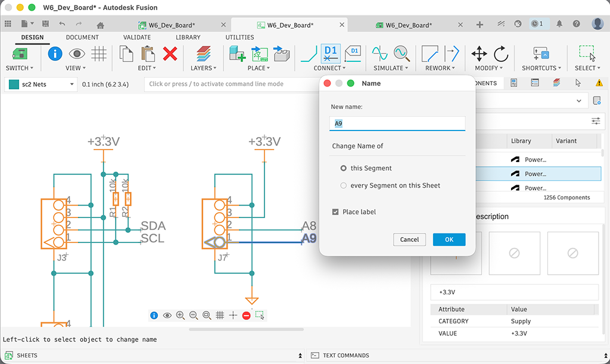Click the blue Info tool icon
Screen dimensions: 610x364
click(55, 53)
